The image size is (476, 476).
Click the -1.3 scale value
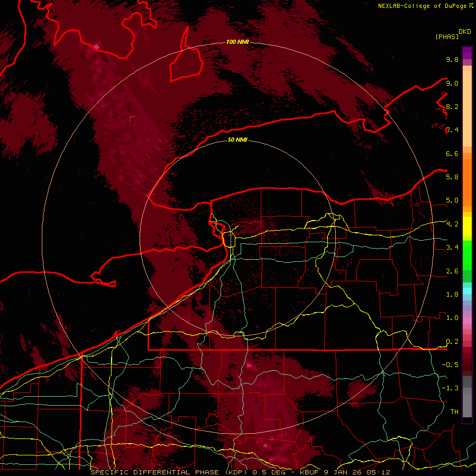[x=450, y=388]
